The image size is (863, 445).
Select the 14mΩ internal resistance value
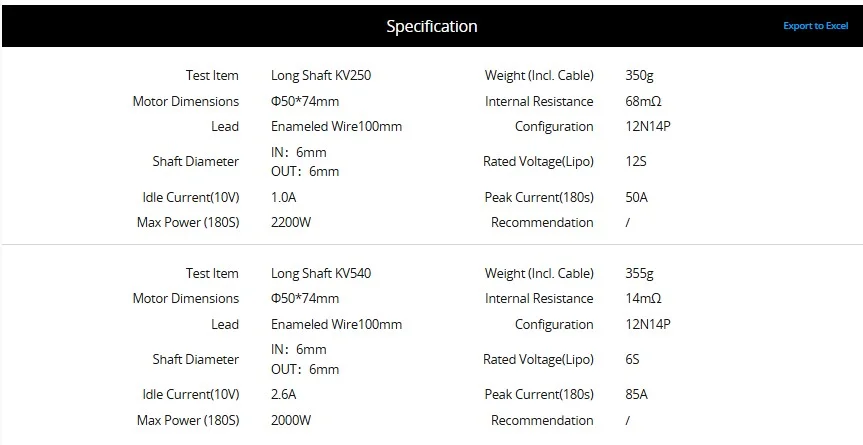[x=643, y=298]
